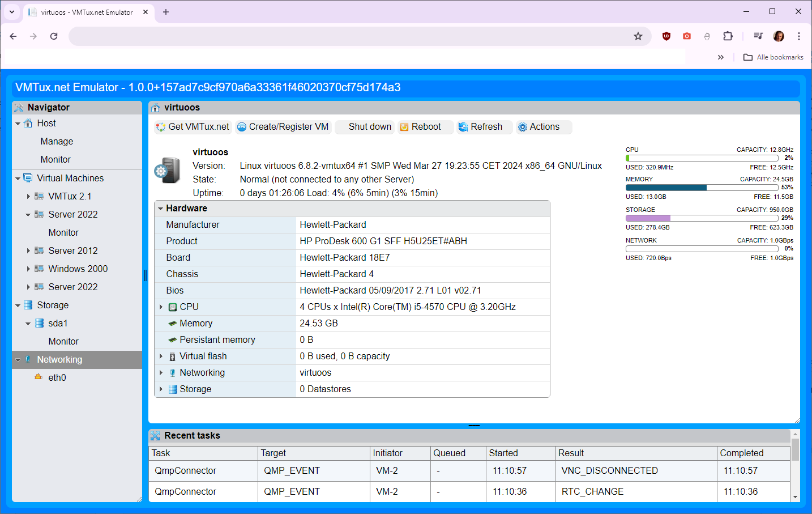This screenshot has height=514, width=812.
Task: Click the uBlock Origin shield icon
Action: (x=666, y=36)
